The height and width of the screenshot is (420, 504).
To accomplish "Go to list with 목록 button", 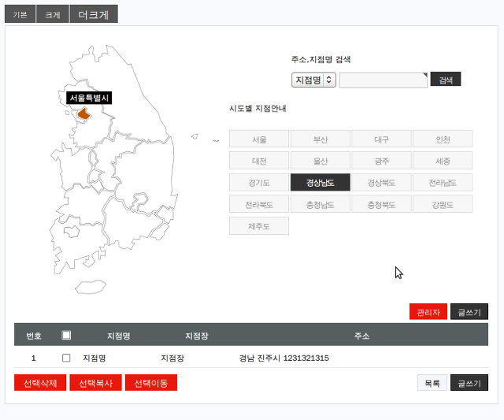I will pos(432,383).
